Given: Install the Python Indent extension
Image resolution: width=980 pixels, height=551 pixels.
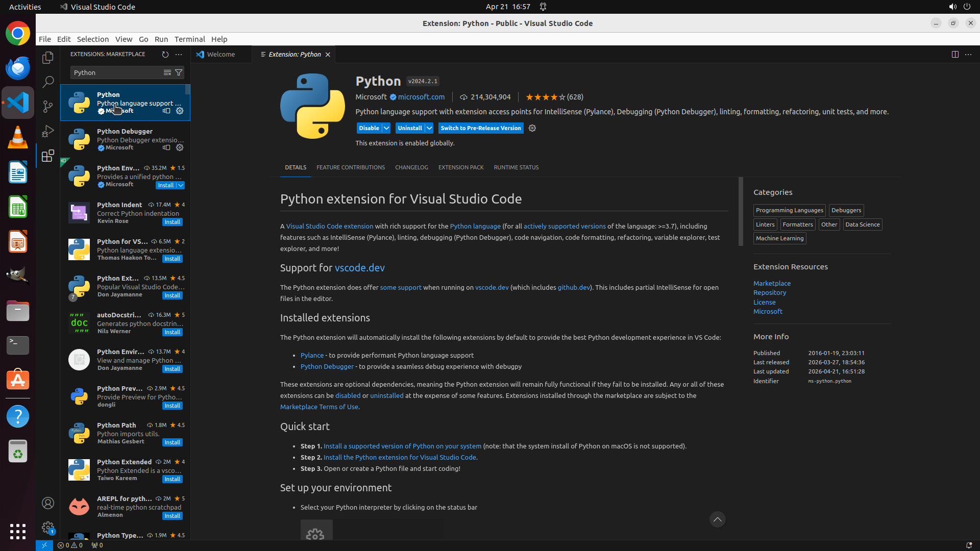Looking at the screenshot, I should [173, 222].
